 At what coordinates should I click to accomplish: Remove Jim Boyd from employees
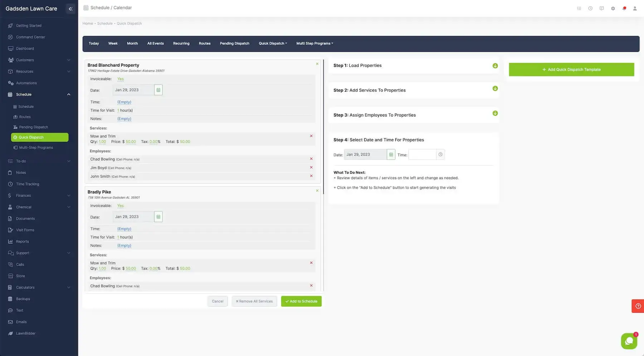coord(311,167)
